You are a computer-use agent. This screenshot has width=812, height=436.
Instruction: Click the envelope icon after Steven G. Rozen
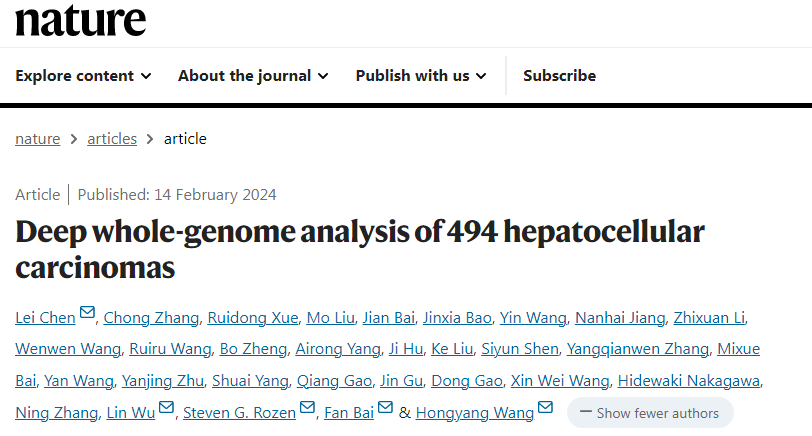coord(308,408)
